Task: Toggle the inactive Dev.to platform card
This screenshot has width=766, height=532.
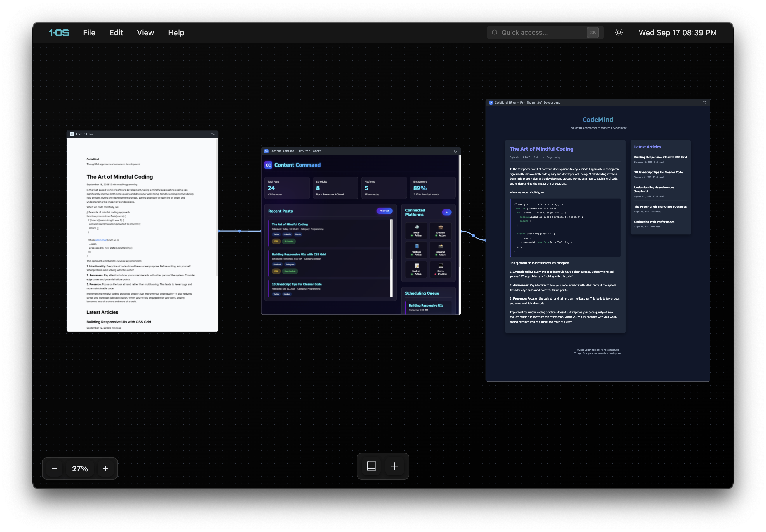Action: [x=441, y=269]
